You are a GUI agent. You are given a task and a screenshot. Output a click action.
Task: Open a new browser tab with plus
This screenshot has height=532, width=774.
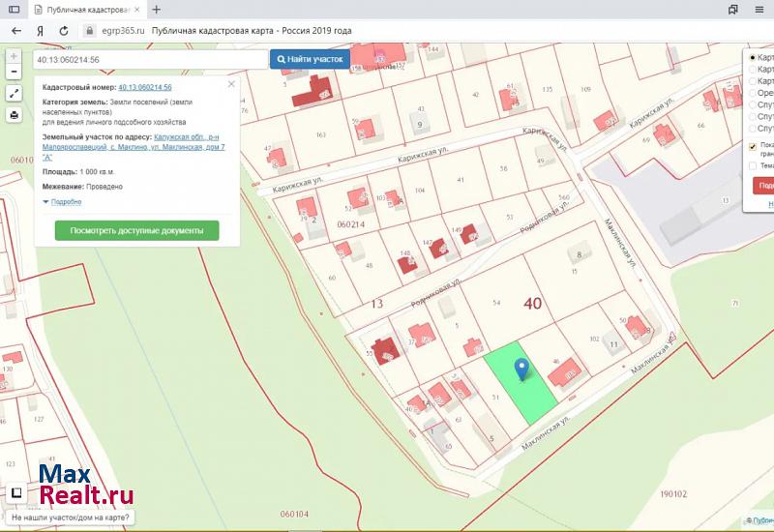[x=157, y=9]
